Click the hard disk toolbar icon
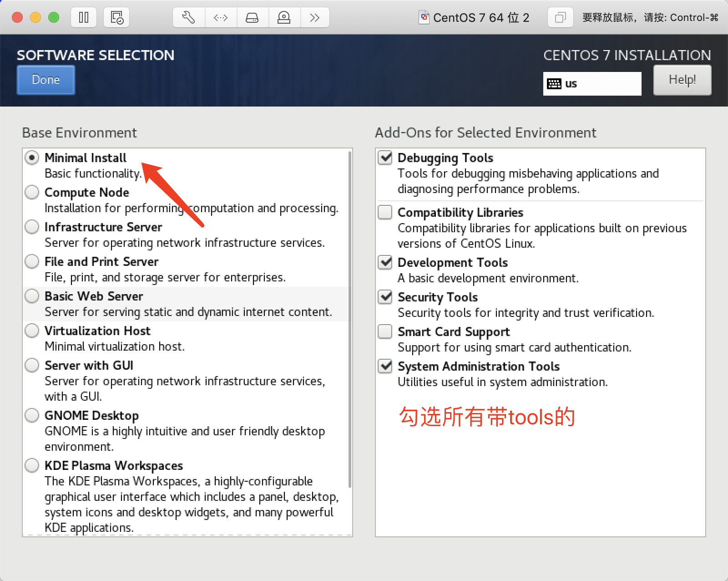The height and width of the screenshot is (581, 728). [x=252, y=18]
